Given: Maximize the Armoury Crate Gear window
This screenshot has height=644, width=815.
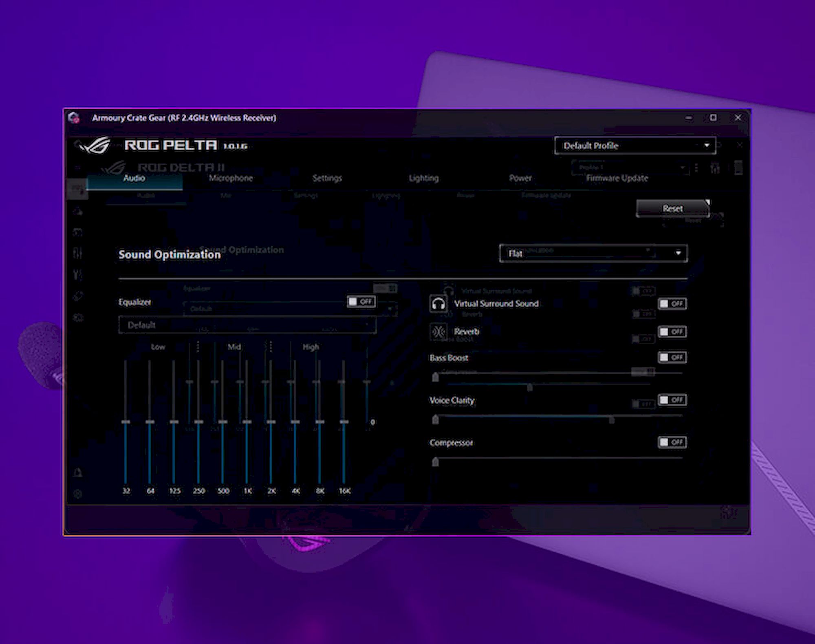Looking at the screenshot, I should click(713, 117).
